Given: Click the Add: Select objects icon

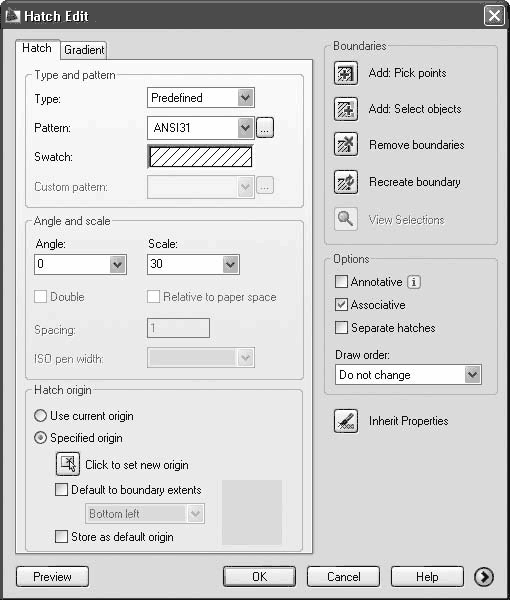Looking at the screenshot, I should [346, 109].
